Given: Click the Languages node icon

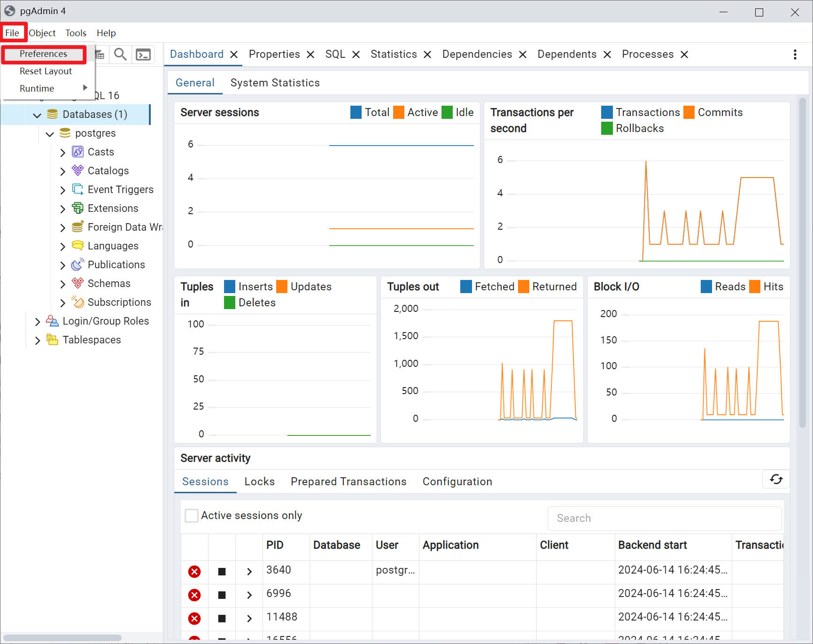Looking at the screenshot, I should pyautogui.click(x=77, y=246).
